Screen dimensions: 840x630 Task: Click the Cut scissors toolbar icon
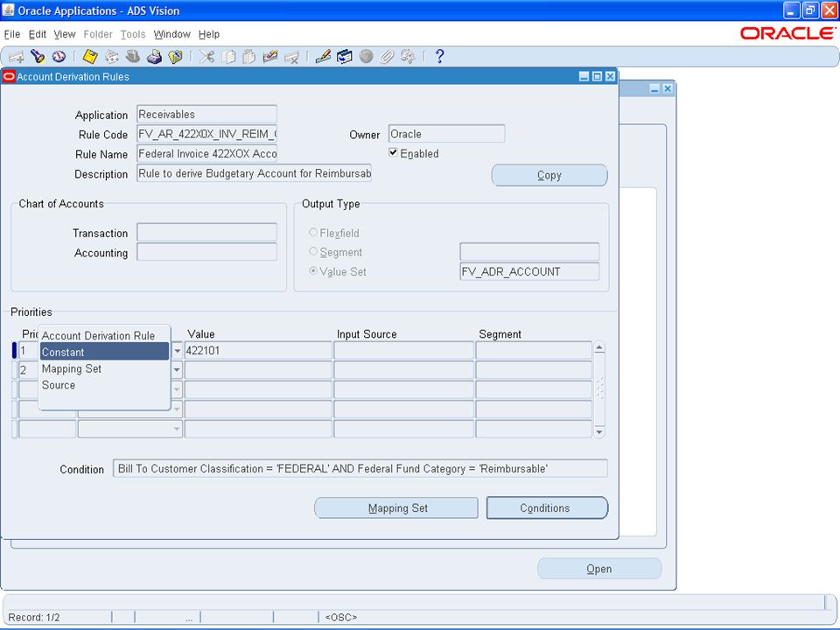pyautogui.click(x=206, y=56)
